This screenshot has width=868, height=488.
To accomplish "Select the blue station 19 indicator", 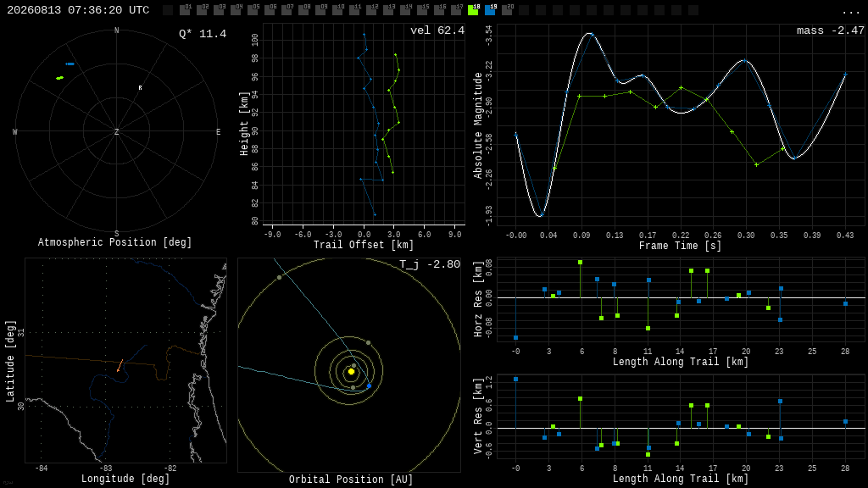I will [x=491, y=10].
